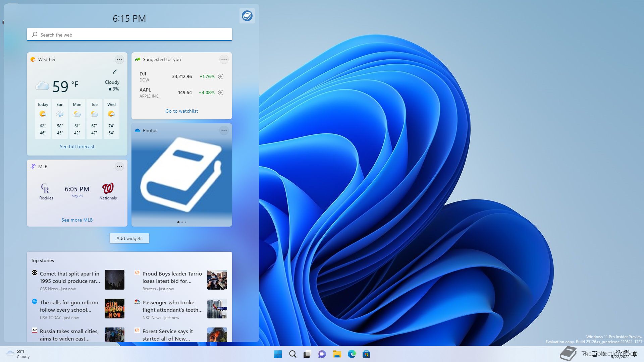Click Top stories heading
This screenshot has width=644, height=362.
pos(42,260)
